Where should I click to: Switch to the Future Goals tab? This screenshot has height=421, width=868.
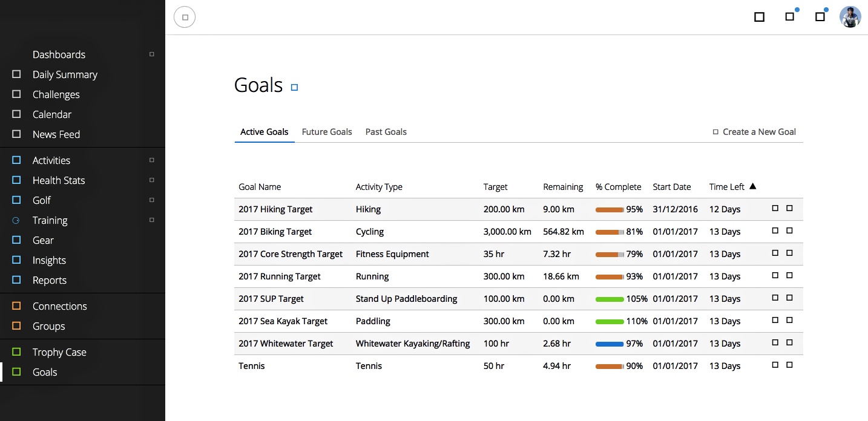pyautogui.click(x=327, y=132)
